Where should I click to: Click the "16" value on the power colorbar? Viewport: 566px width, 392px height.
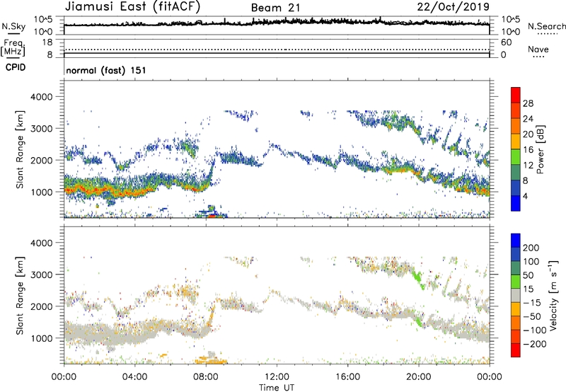(x=528, y=150)
